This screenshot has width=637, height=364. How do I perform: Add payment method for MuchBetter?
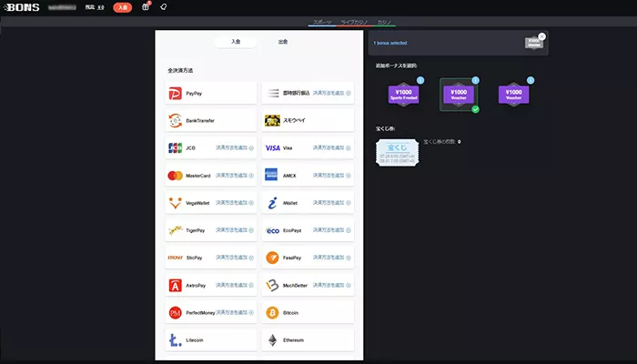pyautogui.click(x=332, y=285)
